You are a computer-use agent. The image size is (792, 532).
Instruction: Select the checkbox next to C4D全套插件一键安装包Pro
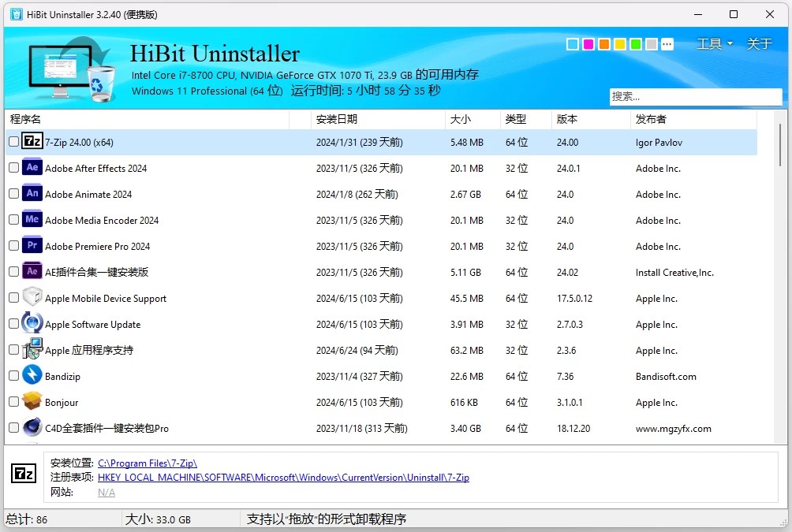(13, 428)
